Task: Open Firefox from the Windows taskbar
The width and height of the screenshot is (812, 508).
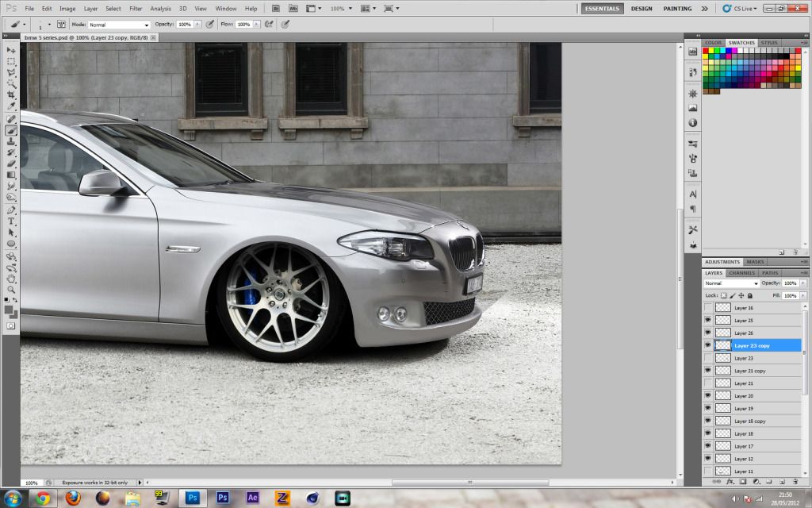Action: click(73, 498)
